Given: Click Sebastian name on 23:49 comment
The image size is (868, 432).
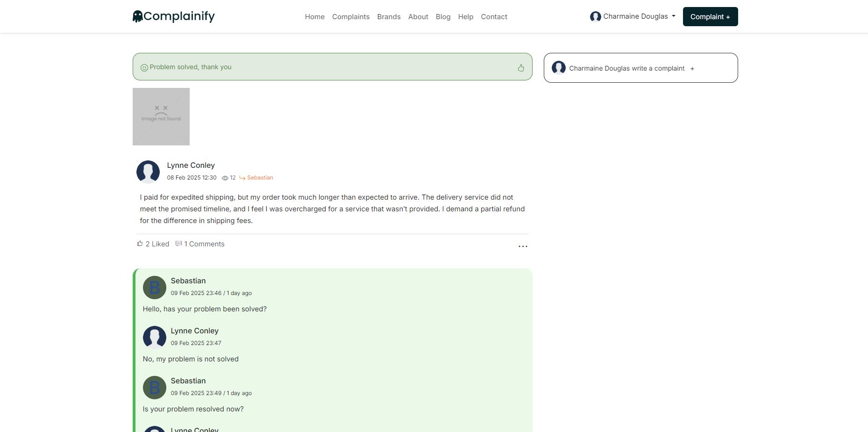Looking at the screenshot, I should coord(188,381).
